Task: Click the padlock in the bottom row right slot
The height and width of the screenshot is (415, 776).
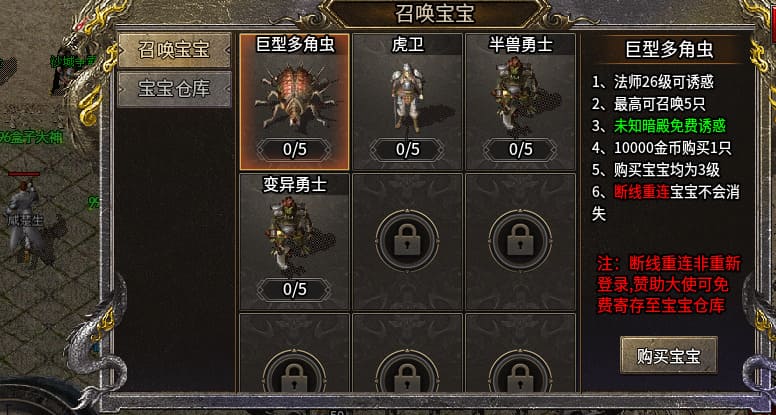Action: click(x=520, y=377)
